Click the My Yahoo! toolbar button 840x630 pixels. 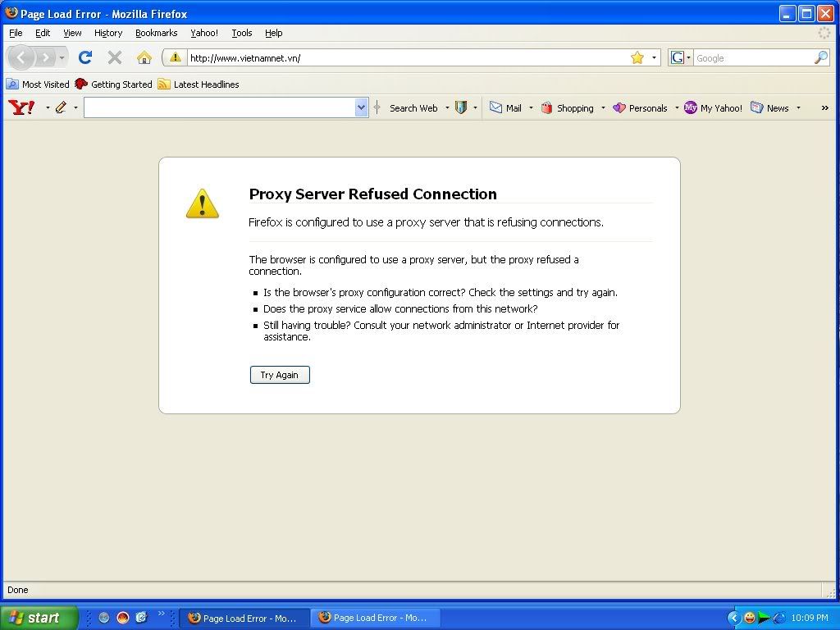click(714, 108)
